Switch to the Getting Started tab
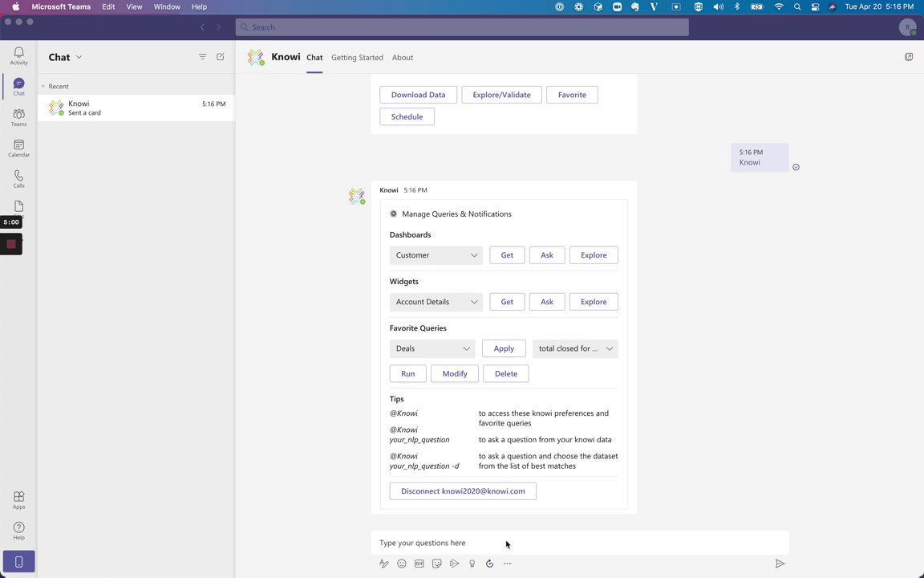The width and height of the screenshot is (924, 578). click(357, 57)
